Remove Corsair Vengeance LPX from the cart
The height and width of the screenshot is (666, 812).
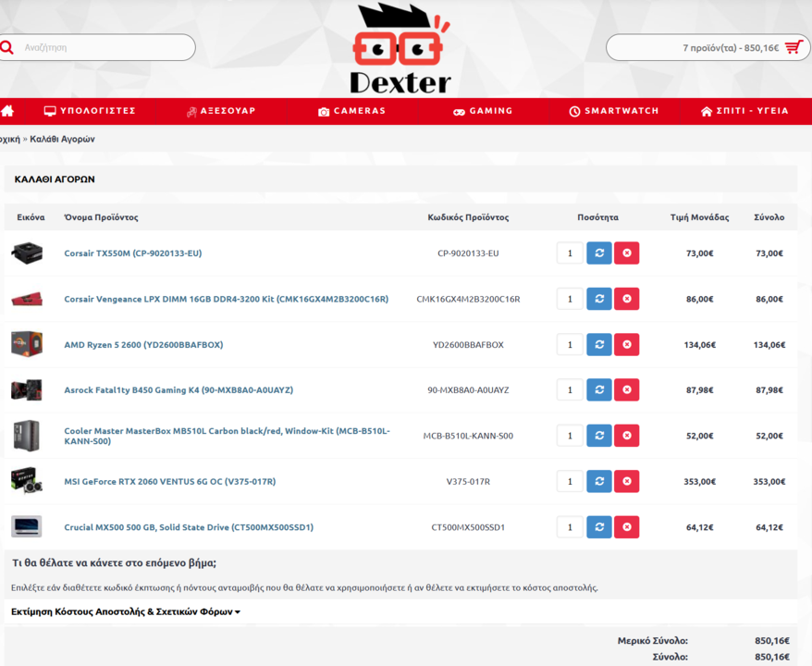[627, 299]
